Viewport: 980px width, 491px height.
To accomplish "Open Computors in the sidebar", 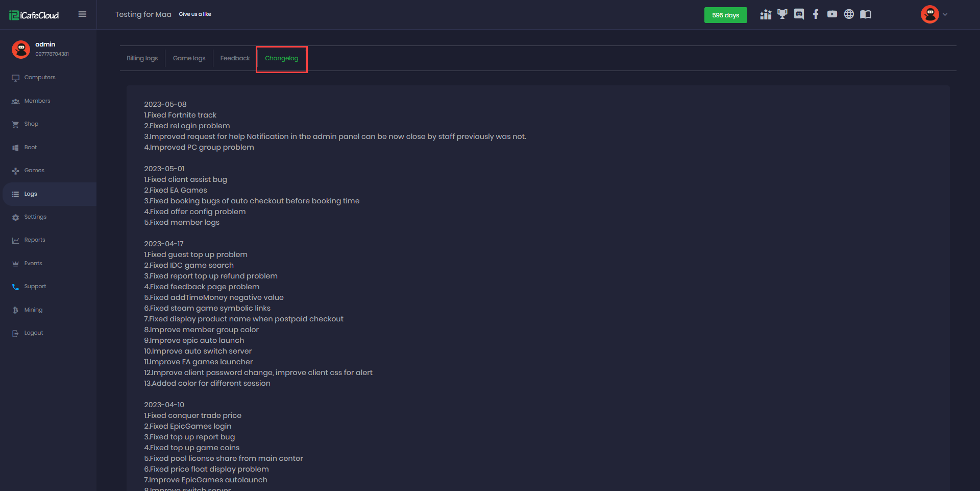I will (40, 78).
